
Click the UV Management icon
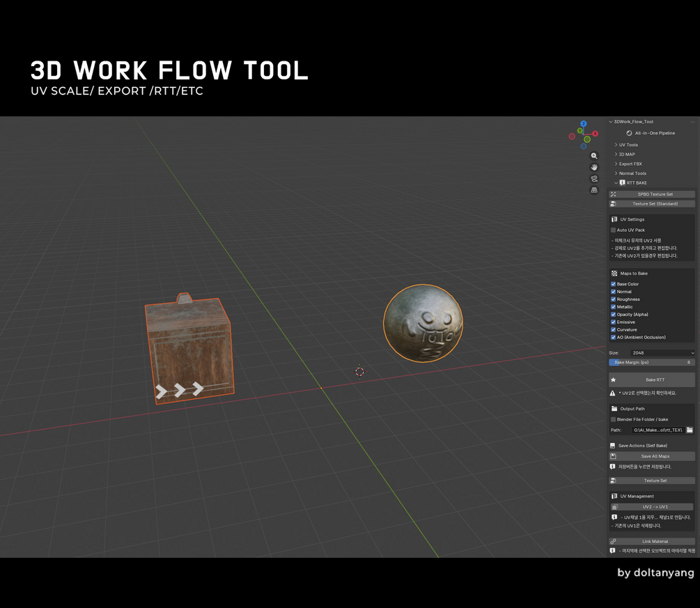pyautogui.click(x=614, y=496)
